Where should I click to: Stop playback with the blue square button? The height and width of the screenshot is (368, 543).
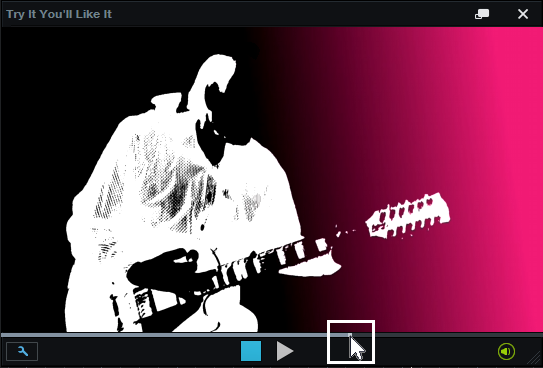click(251, 351)
